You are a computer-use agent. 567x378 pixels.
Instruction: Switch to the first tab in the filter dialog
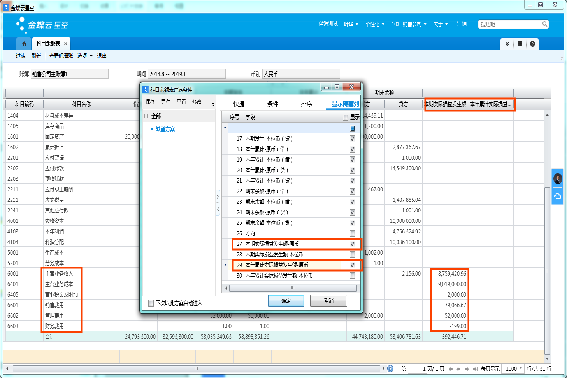point(238,104)
